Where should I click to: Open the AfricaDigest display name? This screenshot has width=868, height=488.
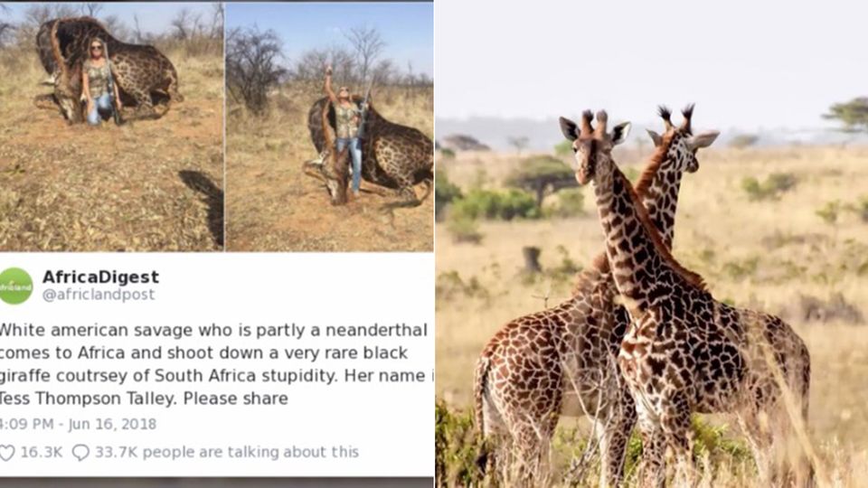pyautogui.click(x=100, y=277)
